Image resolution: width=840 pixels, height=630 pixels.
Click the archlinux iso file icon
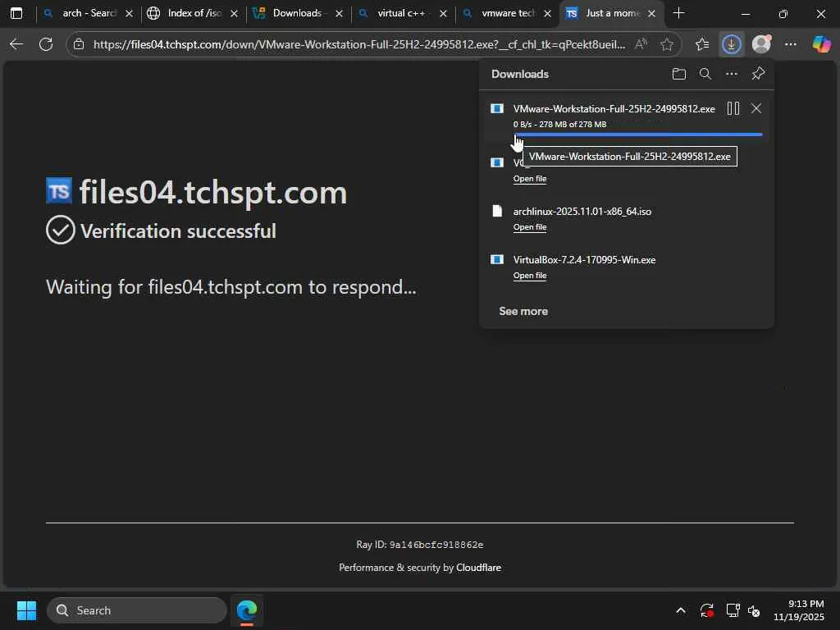(497, 211)
